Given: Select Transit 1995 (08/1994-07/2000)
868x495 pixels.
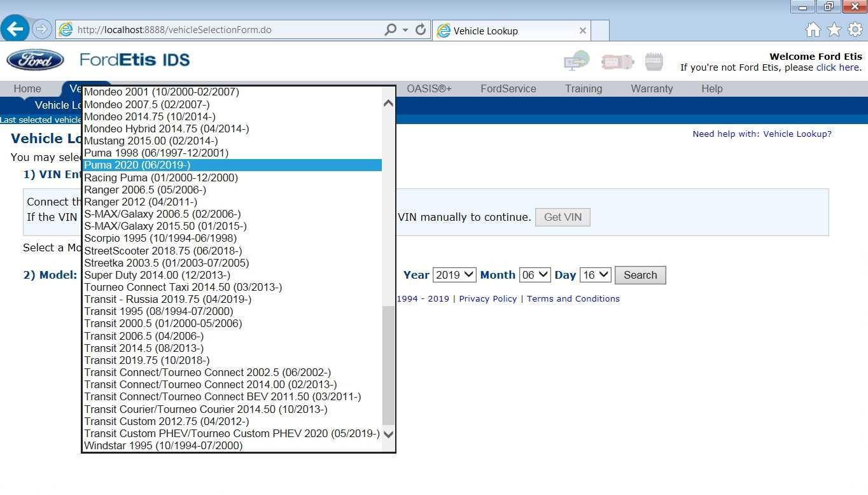Looking at the screenshot, I should coord(233,311).
